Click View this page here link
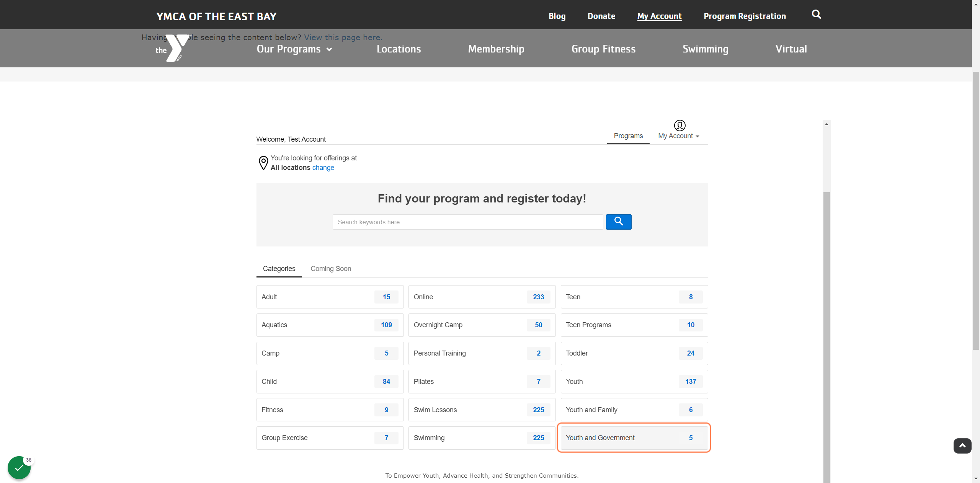The width and height of the screenshot is (980, 483). [343, 38]
